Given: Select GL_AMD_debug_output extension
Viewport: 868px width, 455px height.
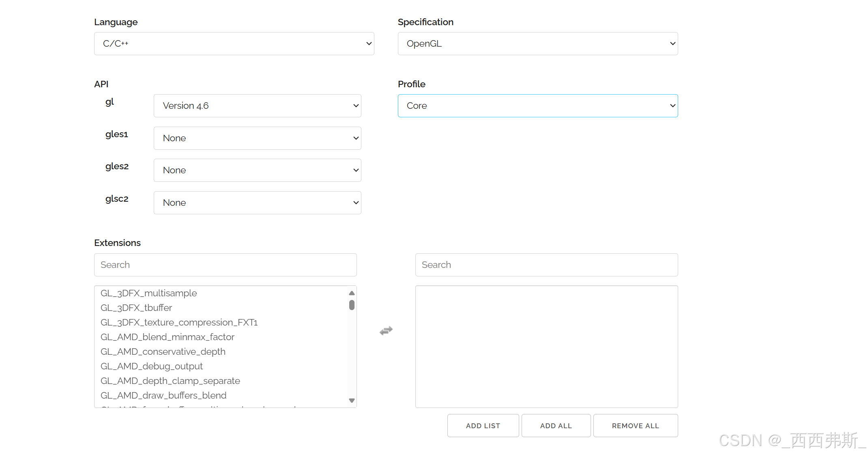Looking at the screenshot, I should tap(152, 367).
